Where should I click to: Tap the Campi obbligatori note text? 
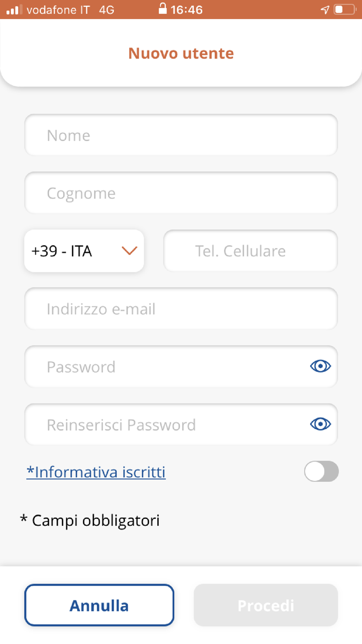90,520
